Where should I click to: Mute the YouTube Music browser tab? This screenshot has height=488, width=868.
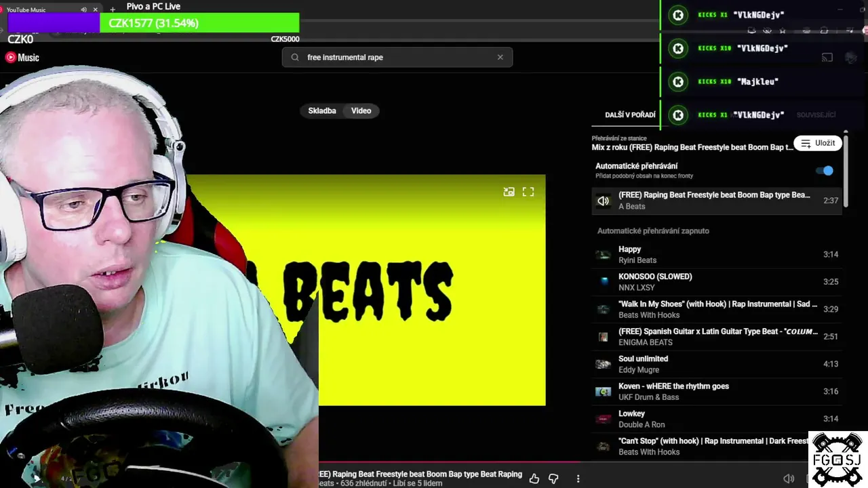[83, 9]
